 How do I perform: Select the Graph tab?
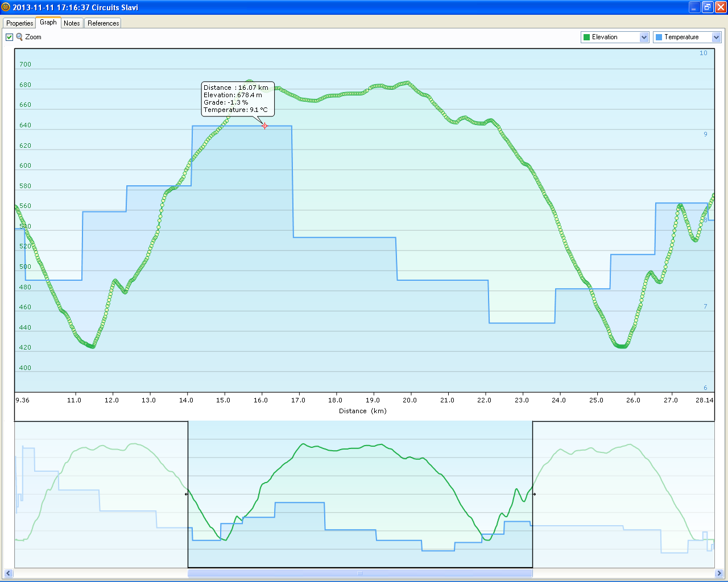[x=48, y=23]
